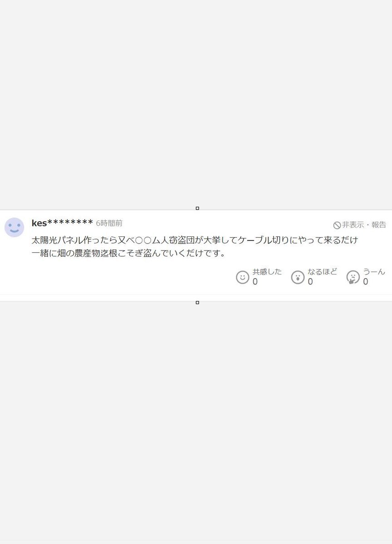Image resolution: width=392 pixels, height=544 pixels.
Task: Open the kes******** user name
Action: tap(62, 223)
